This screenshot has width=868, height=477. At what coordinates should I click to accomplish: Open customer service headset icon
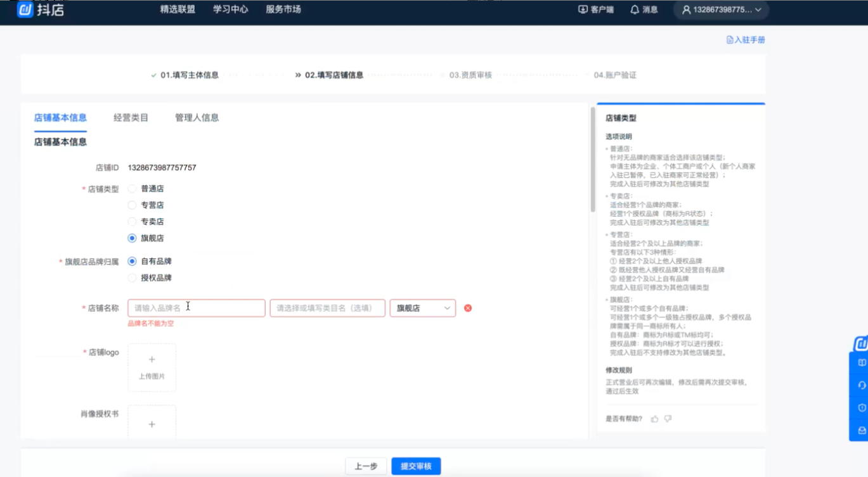[x=862, y=385]
